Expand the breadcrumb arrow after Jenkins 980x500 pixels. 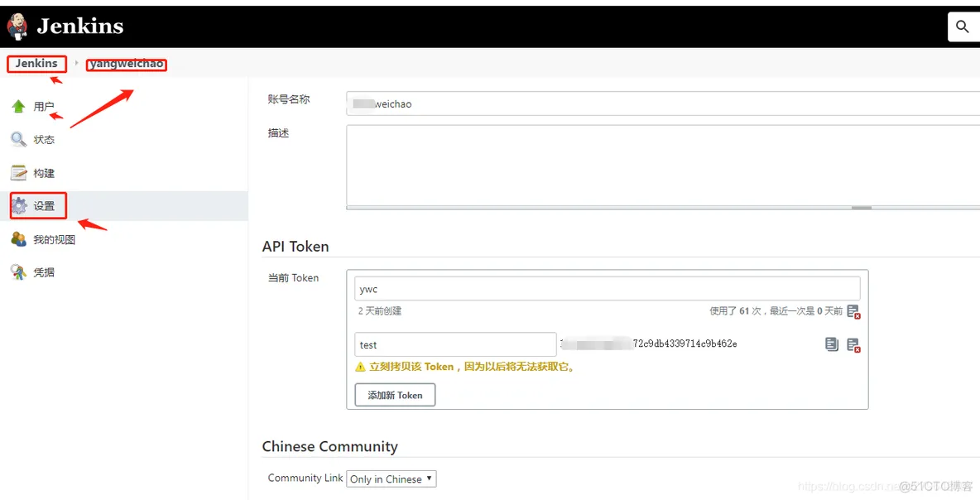pyautogui.click(x=77, y=63)
